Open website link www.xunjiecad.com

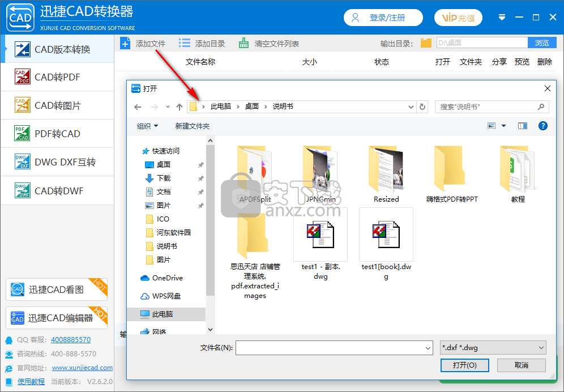point(82,368)
